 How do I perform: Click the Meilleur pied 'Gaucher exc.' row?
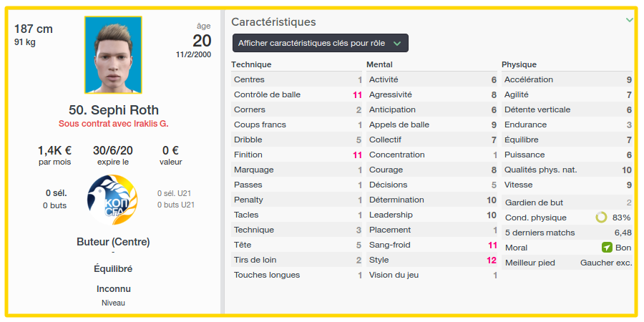(567, 263)
